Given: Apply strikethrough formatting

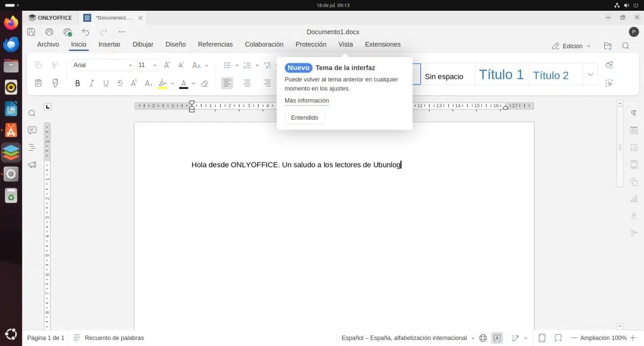Looking at the screenshot, I should pos(120,83).
